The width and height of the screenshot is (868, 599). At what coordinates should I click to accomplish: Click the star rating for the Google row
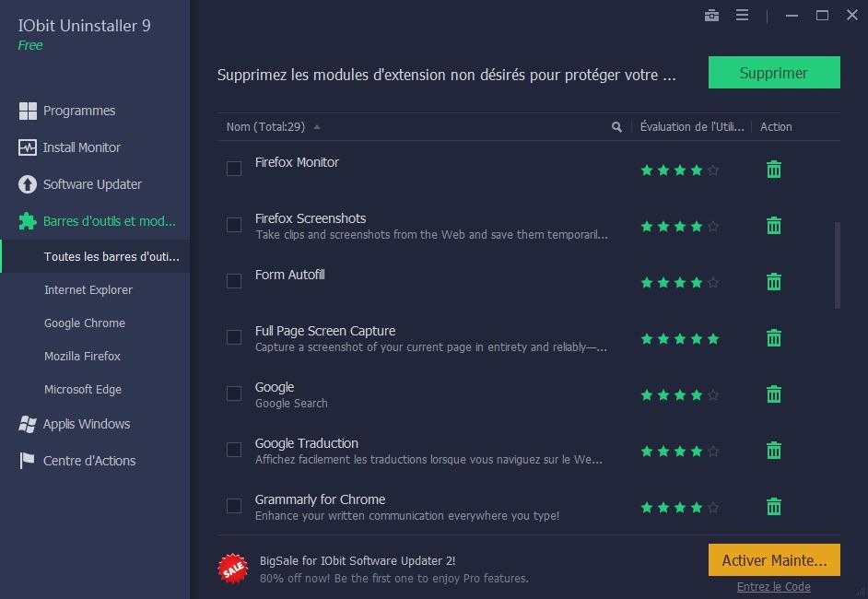click(680, 394)
